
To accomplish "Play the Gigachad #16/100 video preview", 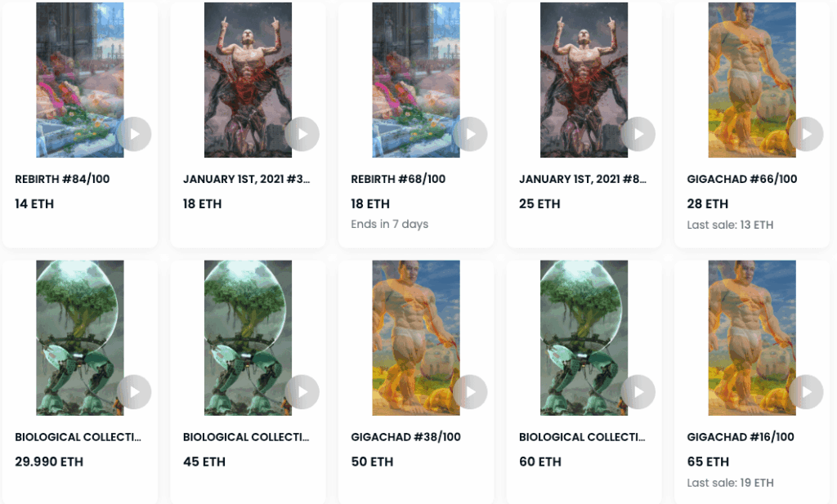I will point(807,392).
